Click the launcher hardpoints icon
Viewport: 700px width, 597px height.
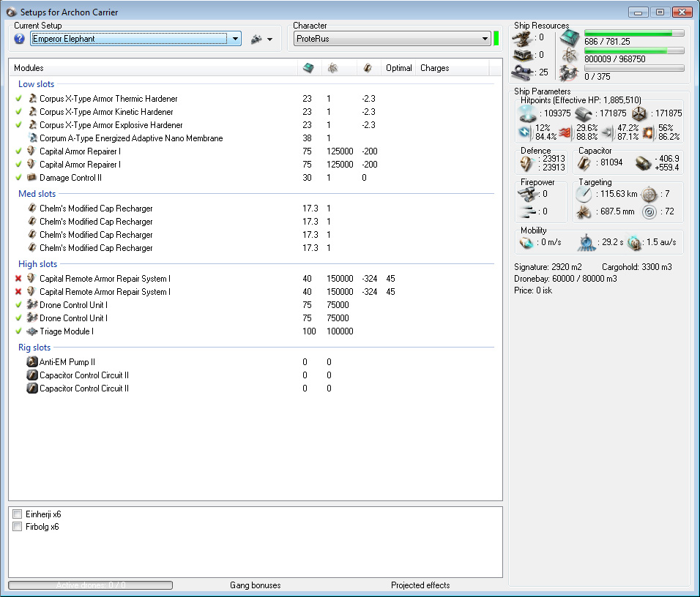click(522, 55)
